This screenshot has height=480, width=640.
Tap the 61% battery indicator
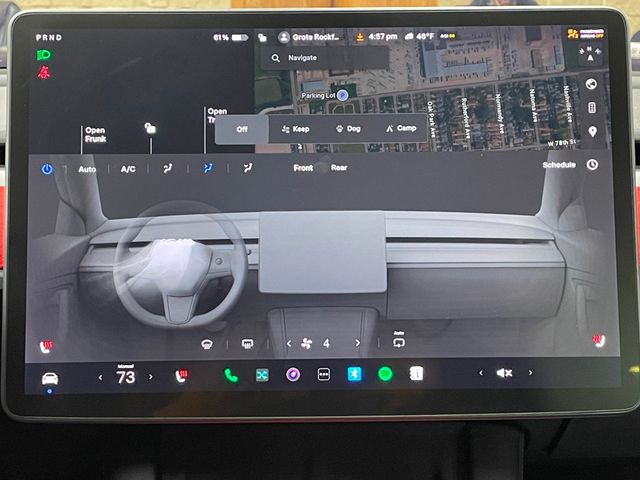pyautogui.click(x=231, y=38)
